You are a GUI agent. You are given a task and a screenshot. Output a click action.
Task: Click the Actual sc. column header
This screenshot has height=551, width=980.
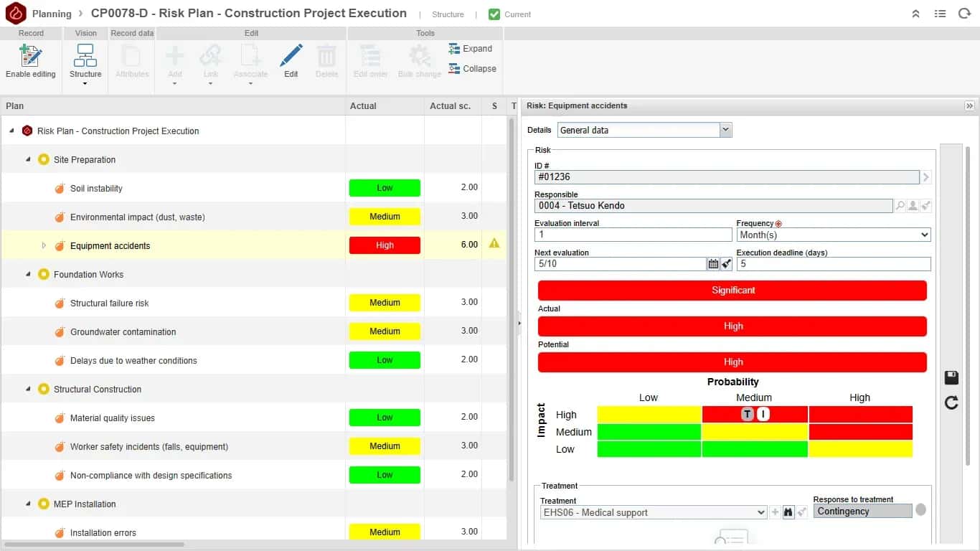(x=453, y=106)
